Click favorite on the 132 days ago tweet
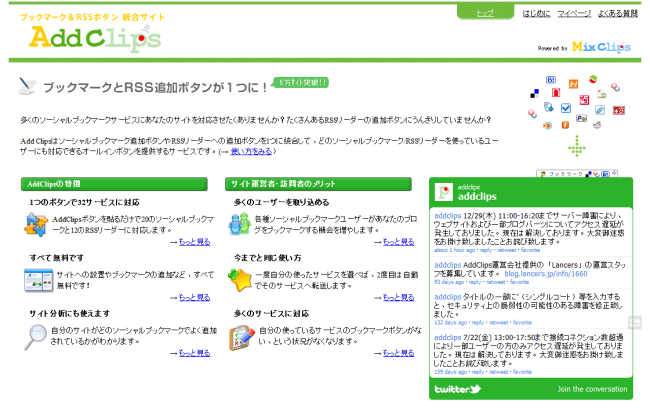650x410 pixels. coord(522,323)
